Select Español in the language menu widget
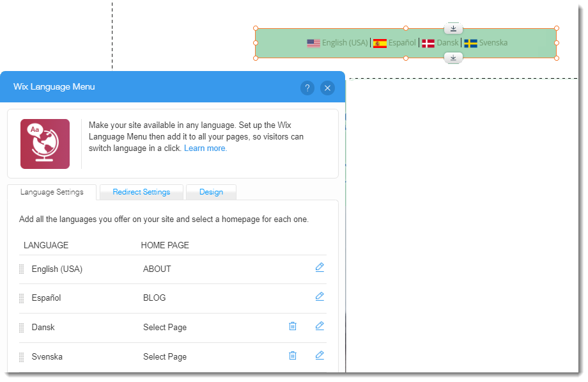Image resolution: width=588 pixels, height=382 pixels. (402, 43)
